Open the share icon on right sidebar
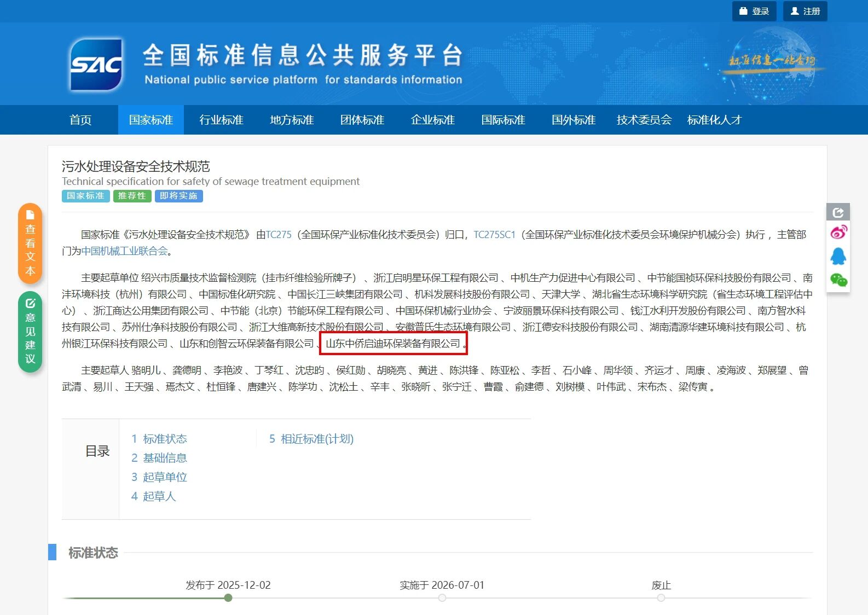Image resolution: width=868 pixels, height=615 pixels. click(x=838, y=212)
